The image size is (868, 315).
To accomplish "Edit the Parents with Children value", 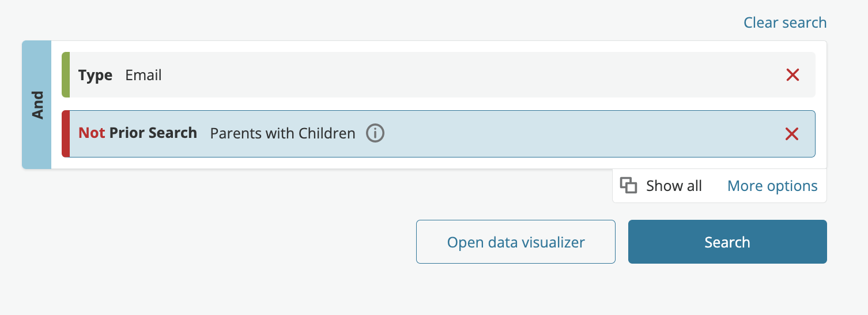I will point(282,133).
